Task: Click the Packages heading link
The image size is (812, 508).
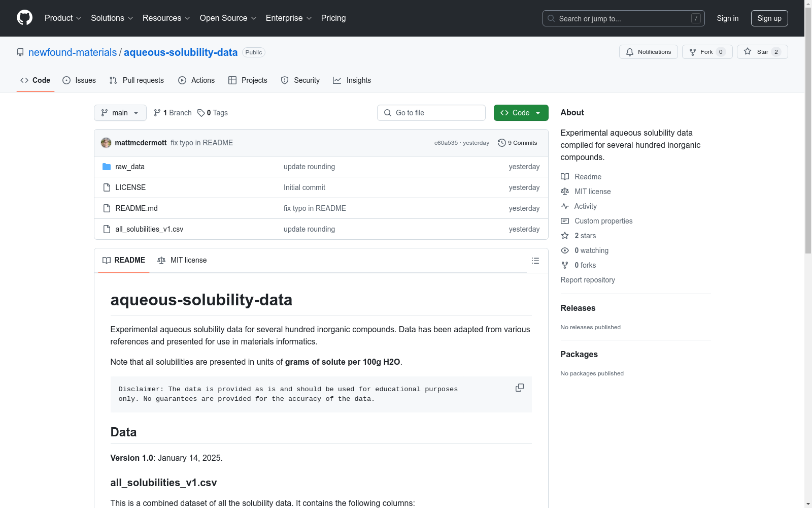Action: coord(579,354)
